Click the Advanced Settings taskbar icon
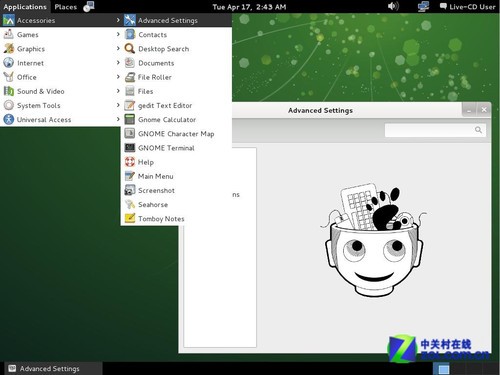This screenshot has height=375, width=500. 12,368
